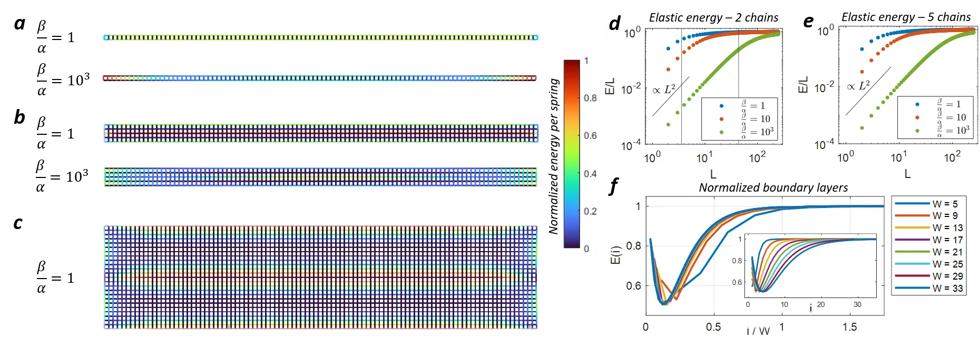Click the panel letter f label
The image size is (980, 337).
(x=613, y=187)
